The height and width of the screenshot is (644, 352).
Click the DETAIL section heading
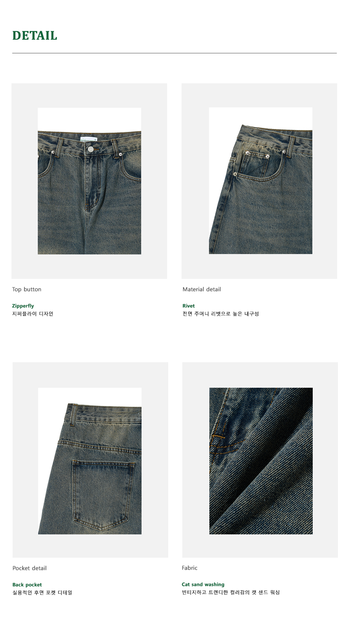(x=35, y=36)
